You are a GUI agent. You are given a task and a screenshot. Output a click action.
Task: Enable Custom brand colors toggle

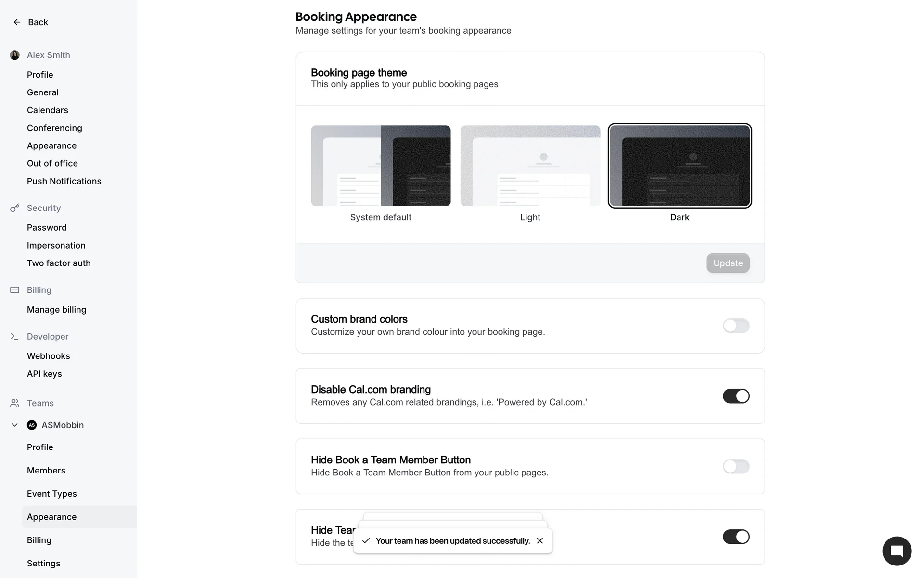[x=736, y=326]
